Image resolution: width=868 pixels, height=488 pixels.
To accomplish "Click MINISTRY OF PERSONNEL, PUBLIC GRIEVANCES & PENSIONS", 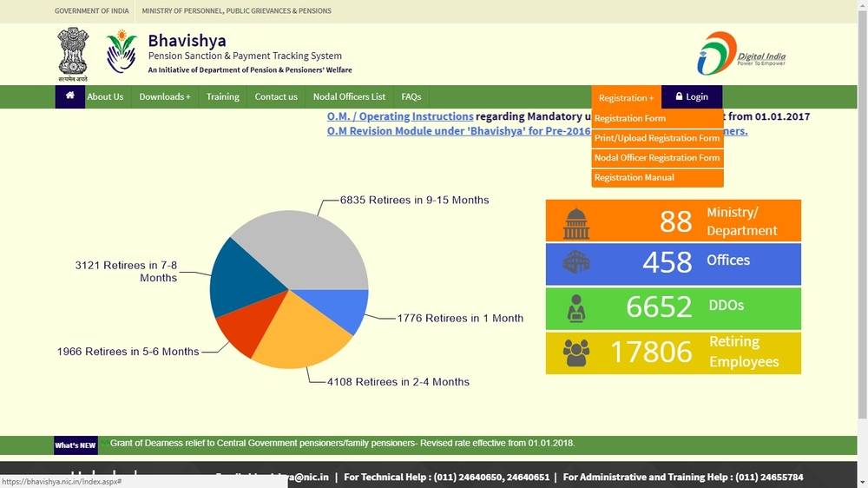I will [236, 10].
